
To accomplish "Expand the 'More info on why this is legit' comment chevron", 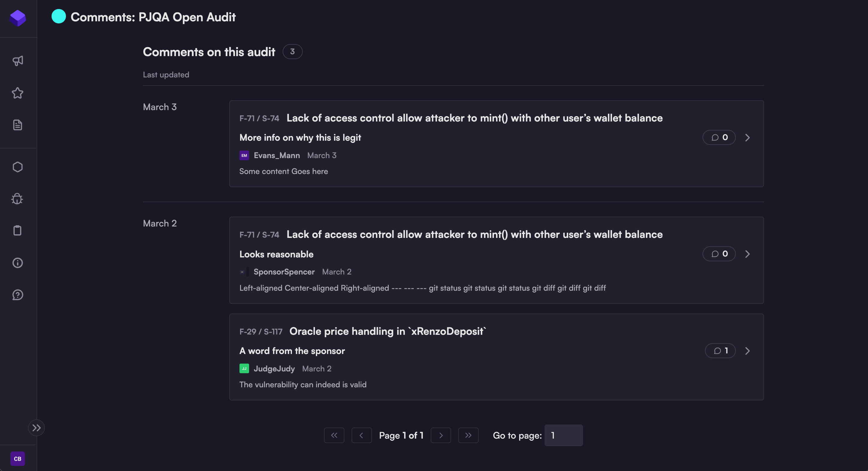I will 748,138.
